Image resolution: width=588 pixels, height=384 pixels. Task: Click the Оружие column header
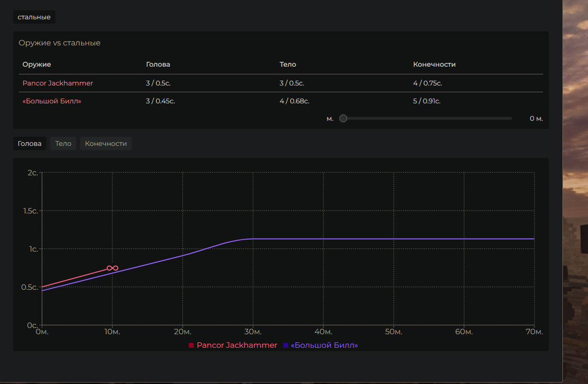click(37, 64)
